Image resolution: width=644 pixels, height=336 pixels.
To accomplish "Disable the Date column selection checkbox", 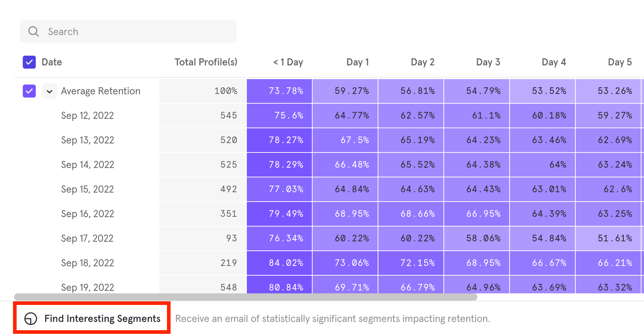I will coord(29,62).
